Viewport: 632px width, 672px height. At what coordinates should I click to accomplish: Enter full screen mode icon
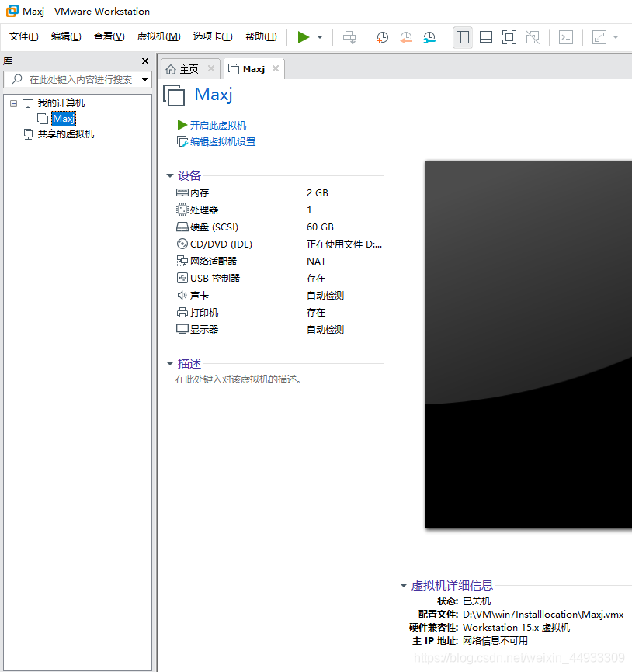pos(509,37)
